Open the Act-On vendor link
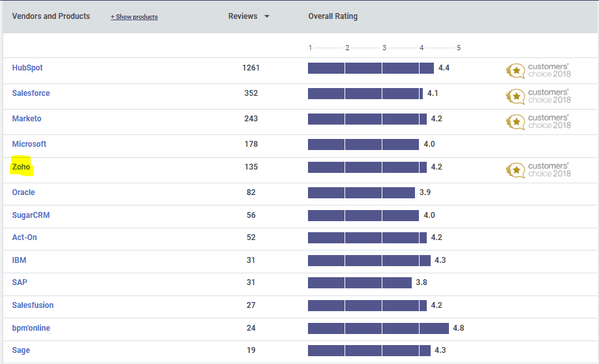Screen dimensions: 599x364 [24, 237]
